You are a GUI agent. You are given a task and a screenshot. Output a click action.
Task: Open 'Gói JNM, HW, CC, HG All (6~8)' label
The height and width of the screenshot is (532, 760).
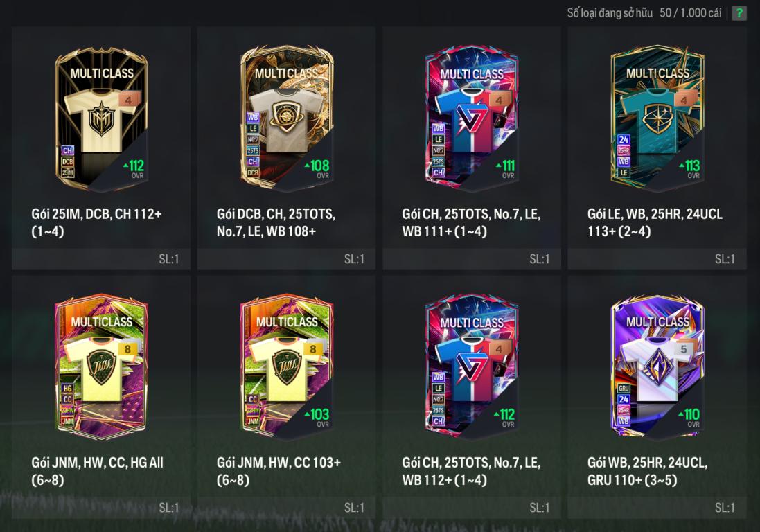pyautogui.click(x=98, y=471)
